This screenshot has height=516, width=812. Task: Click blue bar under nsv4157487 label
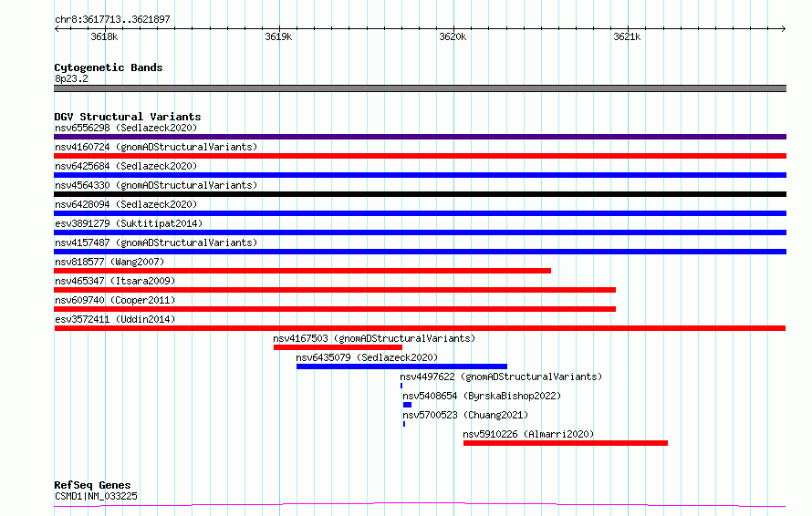[420, 252]
